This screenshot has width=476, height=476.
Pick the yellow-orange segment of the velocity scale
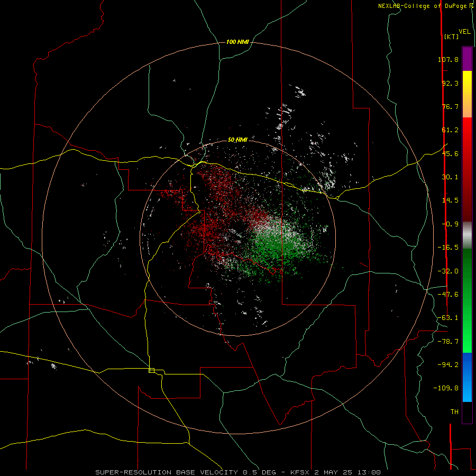pos(467,94)
